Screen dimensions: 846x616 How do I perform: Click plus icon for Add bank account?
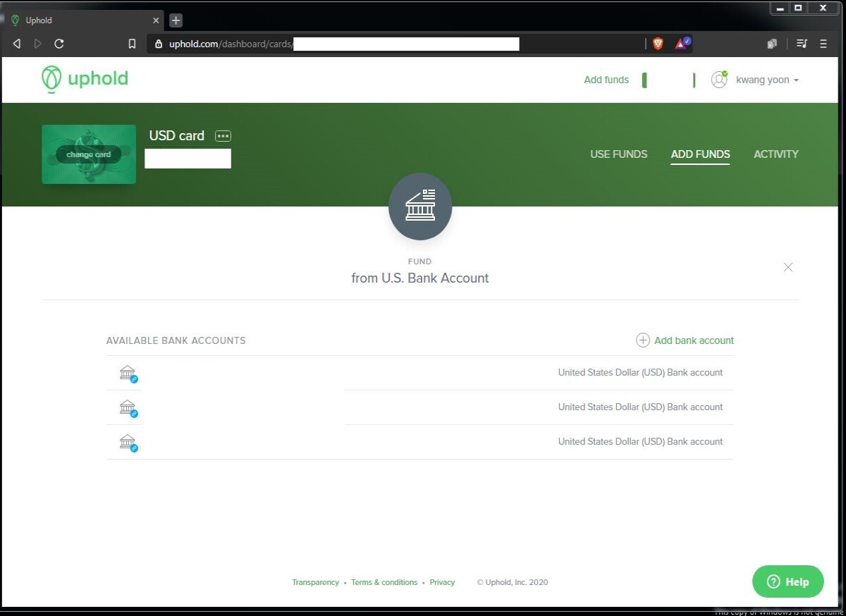click(643, 340)
